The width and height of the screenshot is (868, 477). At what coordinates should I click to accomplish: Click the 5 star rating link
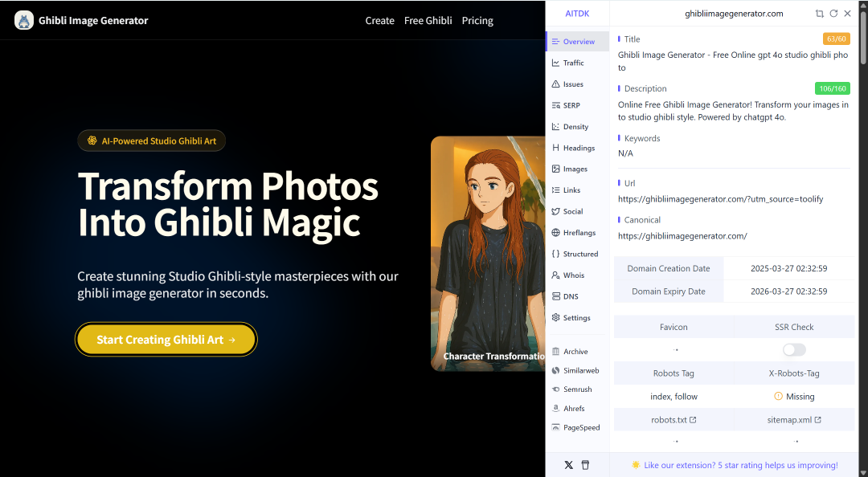[x=741, y=465]
